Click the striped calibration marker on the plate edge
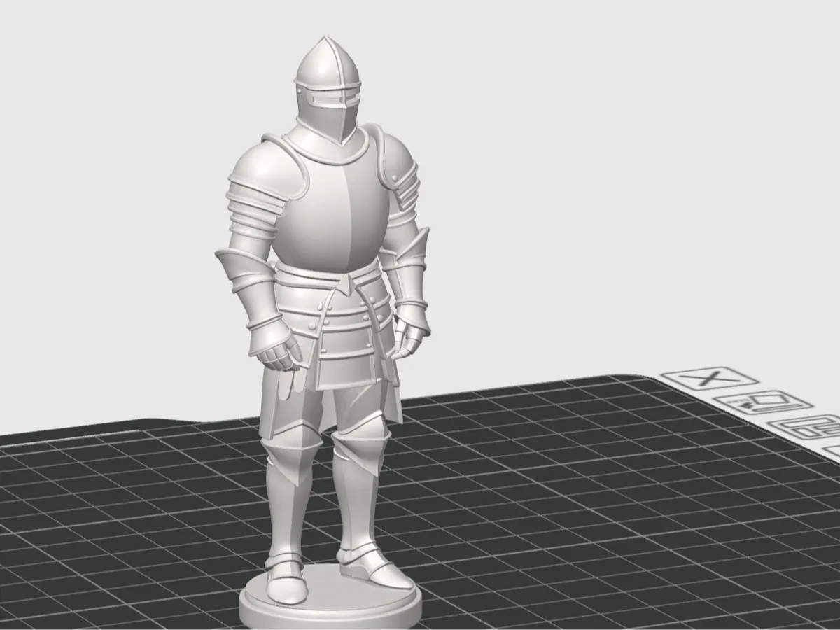 [x=805, y=426]
